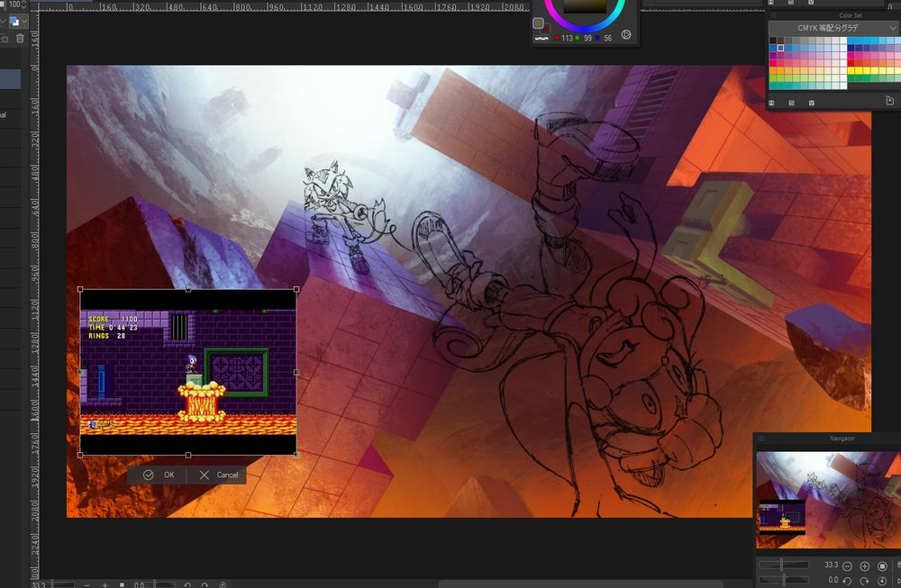Click the horizontal ruler above canvas
Image resolution: width=901 pixels, height=588 pixels.
click(x=285, y=6)
